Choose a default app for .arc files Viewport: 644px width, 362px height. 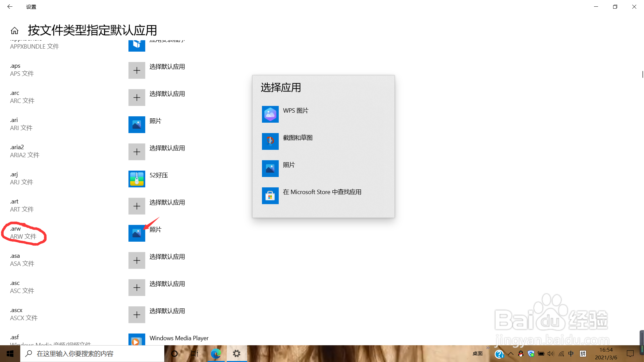pyautogui.click(x=137, y=98)
